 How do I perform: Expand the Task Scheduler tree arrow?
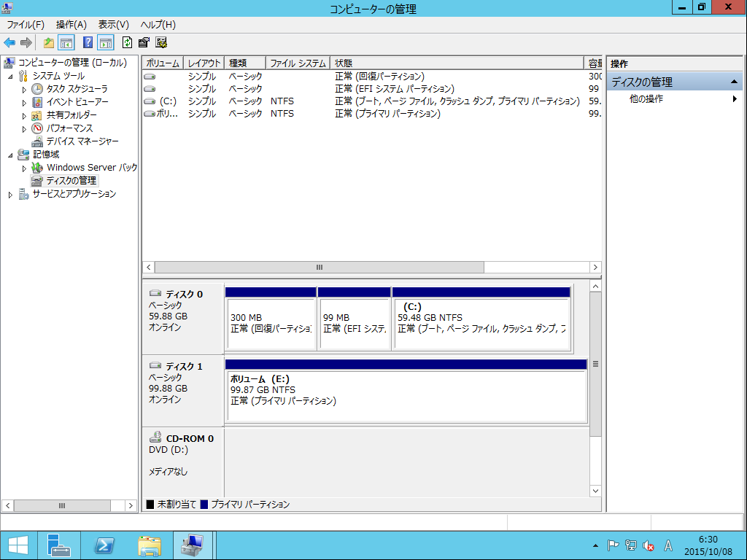point(24,90)
